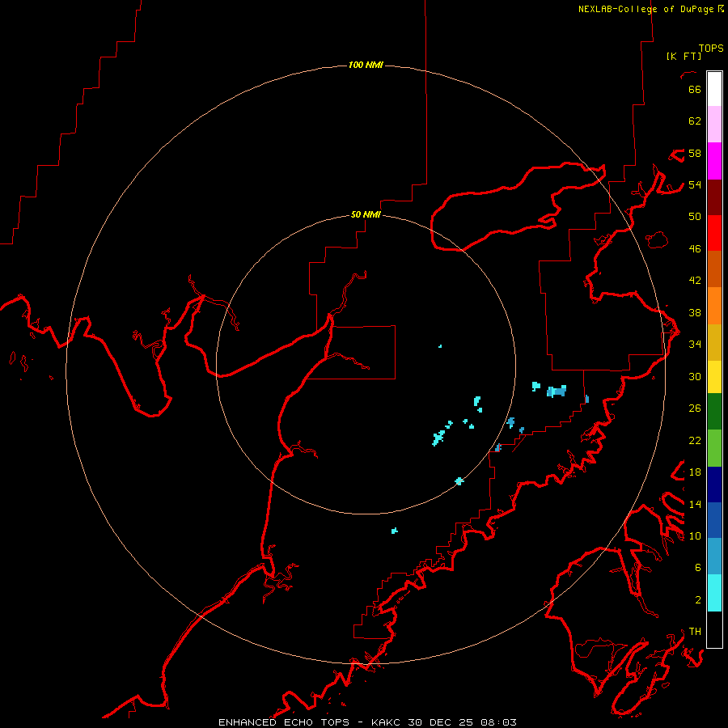Click the '10' legend value label
728x728 pixels.
695,536
